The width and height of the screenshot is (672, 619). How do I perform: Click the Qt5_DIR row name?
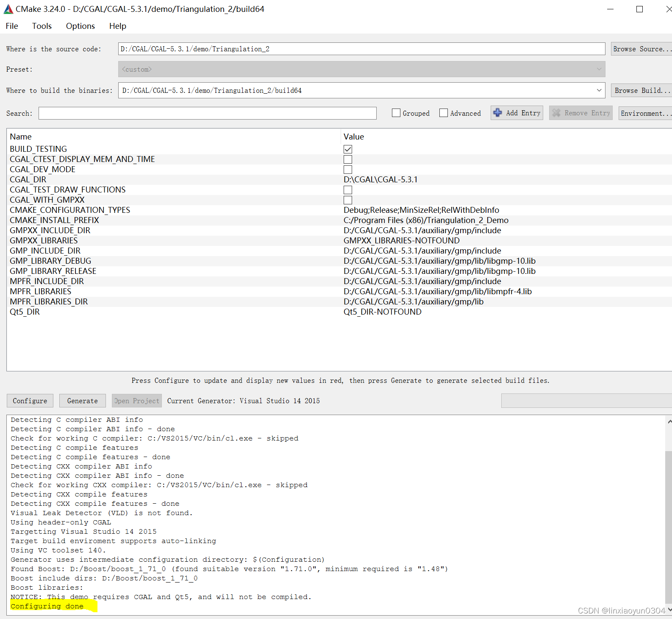25,312
